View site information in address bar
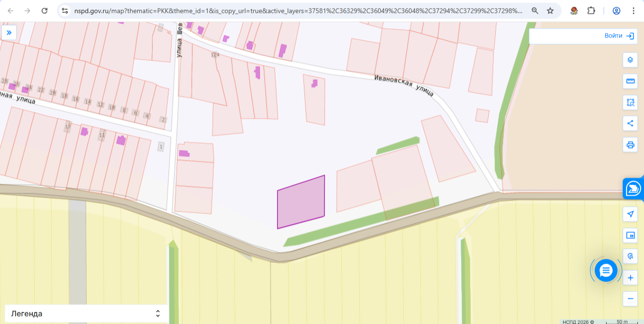This screenshot has width=644, height=324. pyautogui.click(x=65, y=10)
